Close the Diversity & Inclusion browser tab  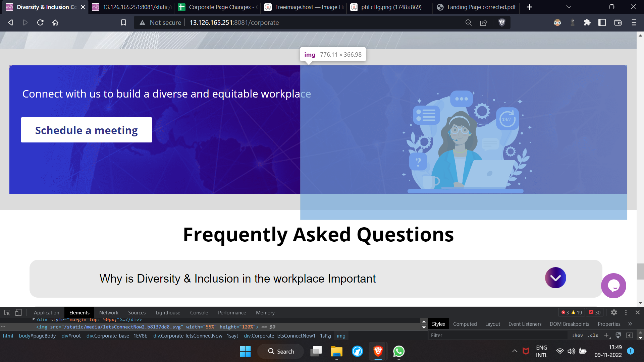(83, 7)
